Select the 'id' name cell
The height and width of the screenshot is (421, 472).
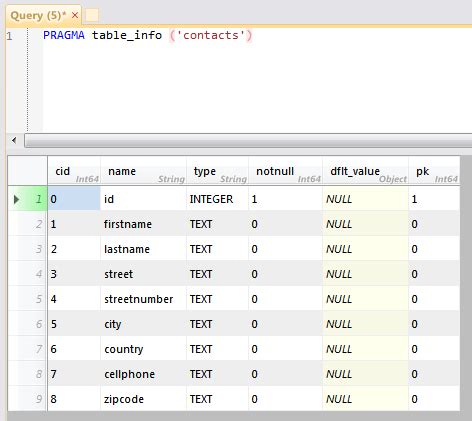[143, 199]
